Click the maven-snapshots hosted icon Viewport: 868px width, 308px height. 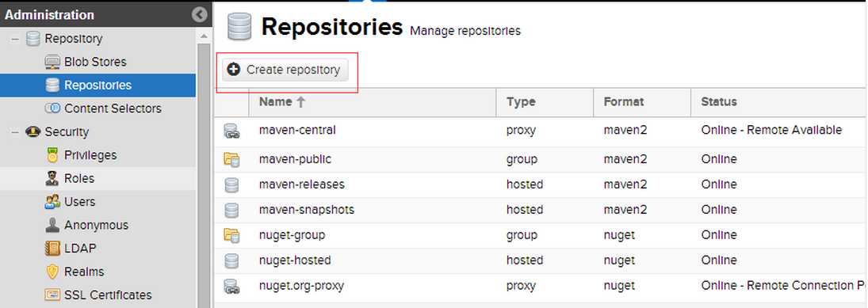[231, 210]
